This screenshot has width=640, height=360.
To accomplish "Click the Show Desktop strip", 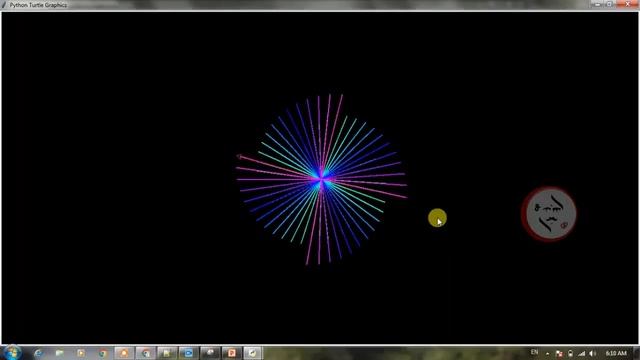I will coord(637,353).
